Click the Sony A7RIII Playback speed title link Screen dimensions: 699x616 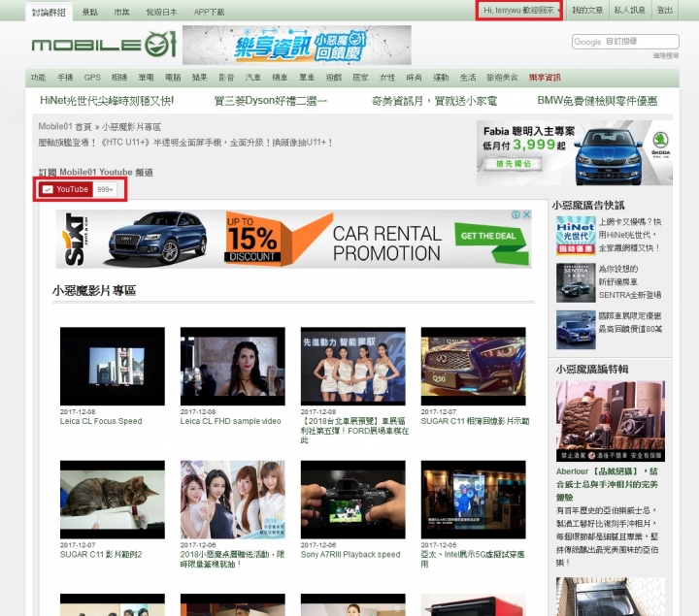click(x=350, y=555)
